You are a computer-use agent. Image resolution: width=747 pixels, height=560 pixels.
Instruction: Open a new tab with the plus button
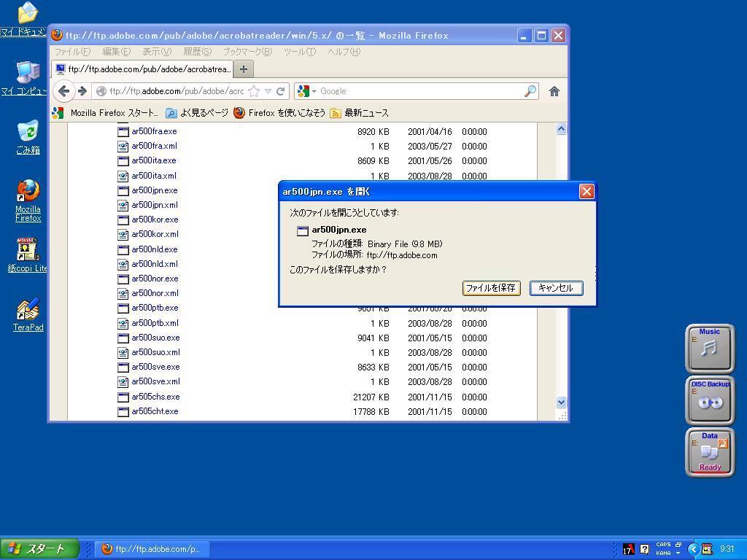(244, 69)
